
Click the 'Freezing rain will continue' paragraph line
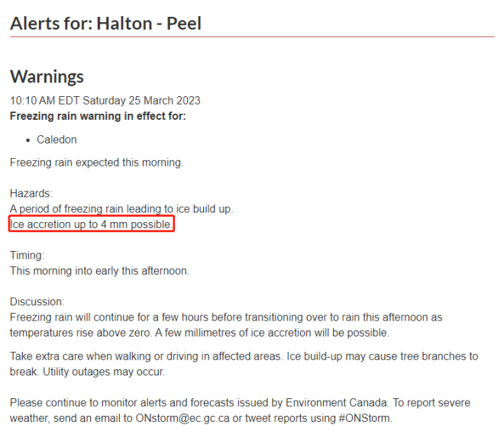click(x=226, y=317)
